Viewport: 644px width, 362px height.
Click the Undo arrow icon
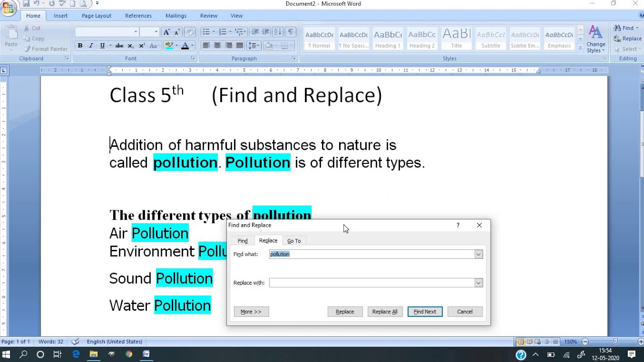pyautogui.click(x=37, y=4)
